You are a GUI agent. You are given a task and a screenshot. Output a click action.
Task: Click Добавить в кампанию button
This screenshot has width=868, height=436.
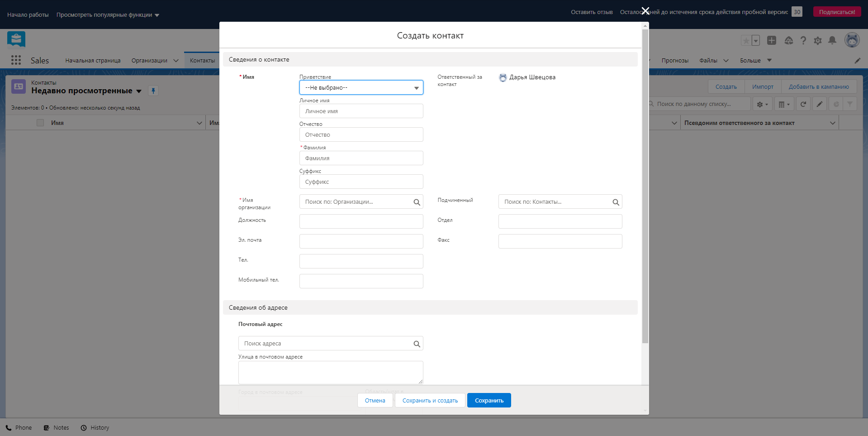point(819,87)
